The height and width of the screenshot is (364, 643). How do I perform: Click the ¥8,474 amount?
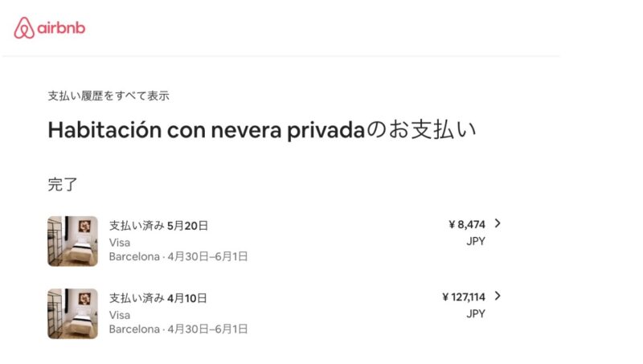click(x=467, y=225)
